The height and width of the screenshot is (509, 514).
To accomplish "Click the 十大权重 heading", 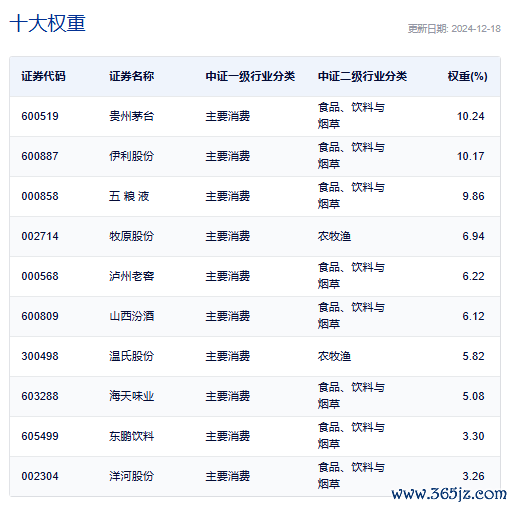I will coord(47,23).
